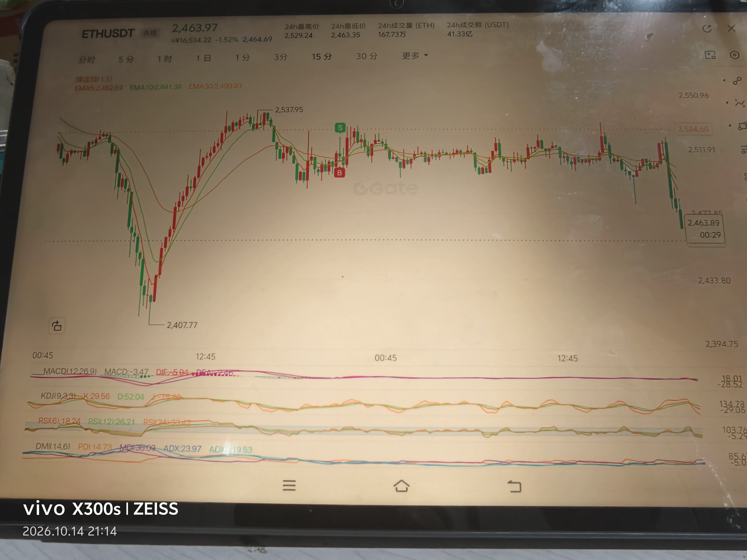This screenshot has height=560, width=747.
Task: Switch to the 1 日 timeframe
Action: (204, 58)
